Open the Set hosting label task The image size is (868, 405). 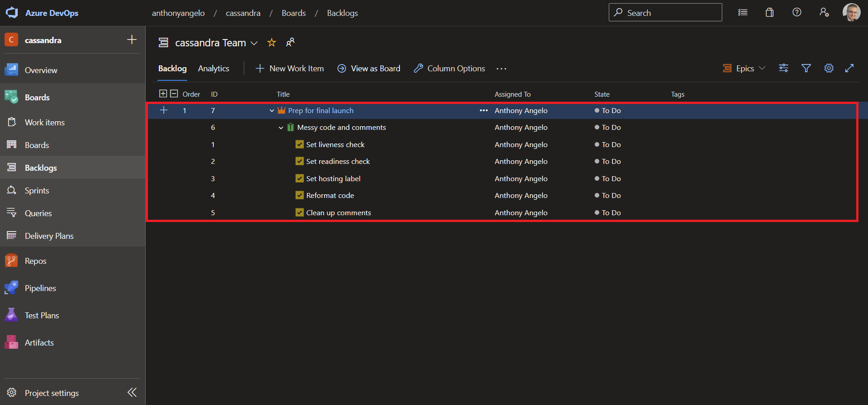(x=333, y=178)
